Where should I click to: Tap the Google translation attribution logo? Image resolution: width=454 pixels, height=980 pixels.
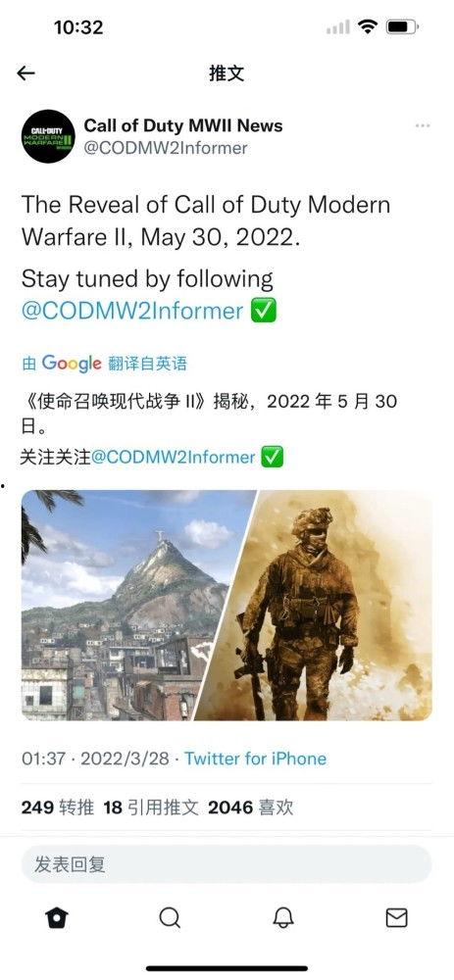click(x=72, y=364)
